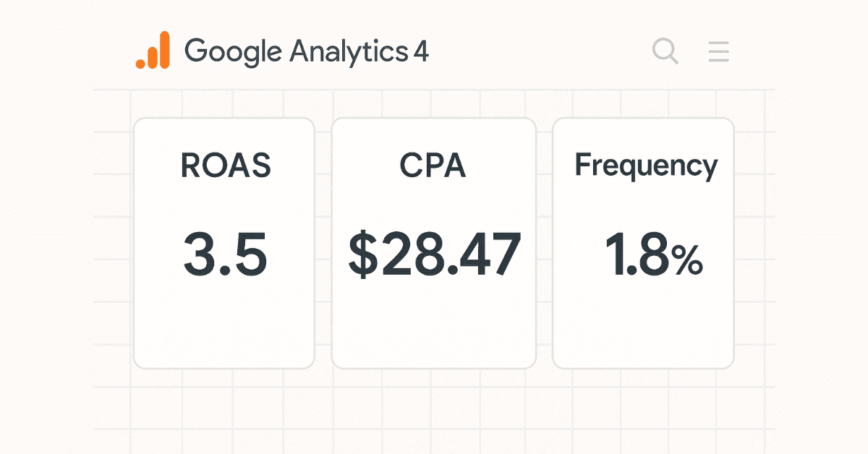Select the Frequency metric card
This screenshot has width=868, height=454.
coord(643,318)
